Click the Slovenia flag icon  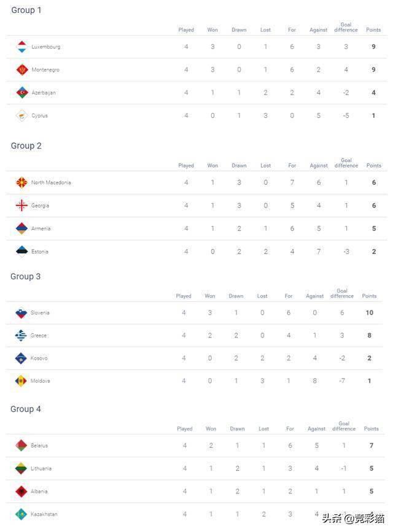(x=21, y=313)
